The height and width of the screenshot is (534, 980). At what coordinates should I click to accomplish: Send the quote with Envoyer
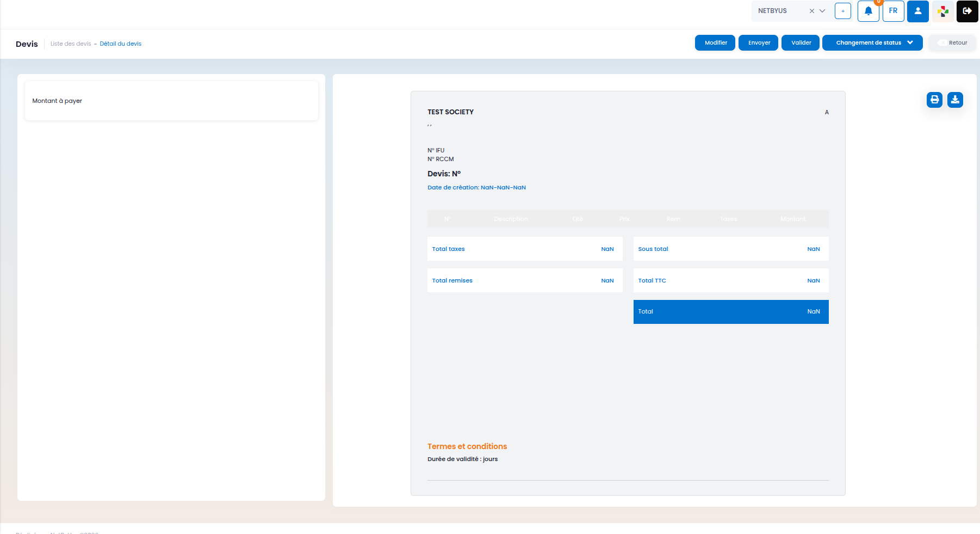[x=758, y=43]
